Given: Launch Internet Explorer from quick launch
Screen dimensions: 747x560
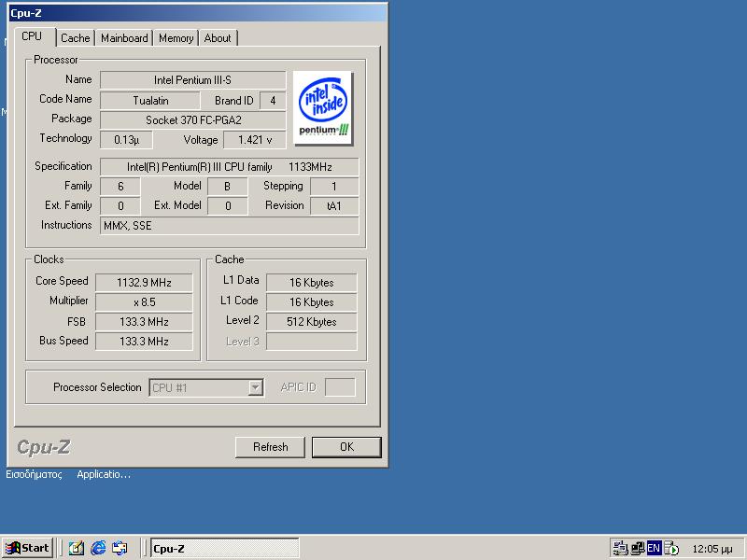Looking at the screenshot, I should click(98, 548).
